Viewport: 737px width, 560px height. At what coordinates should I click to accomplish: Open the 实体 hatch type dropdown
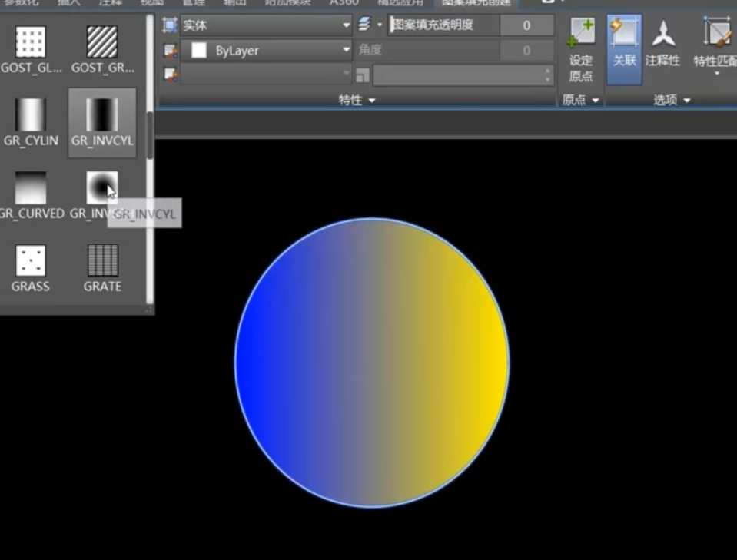[266, 25]
